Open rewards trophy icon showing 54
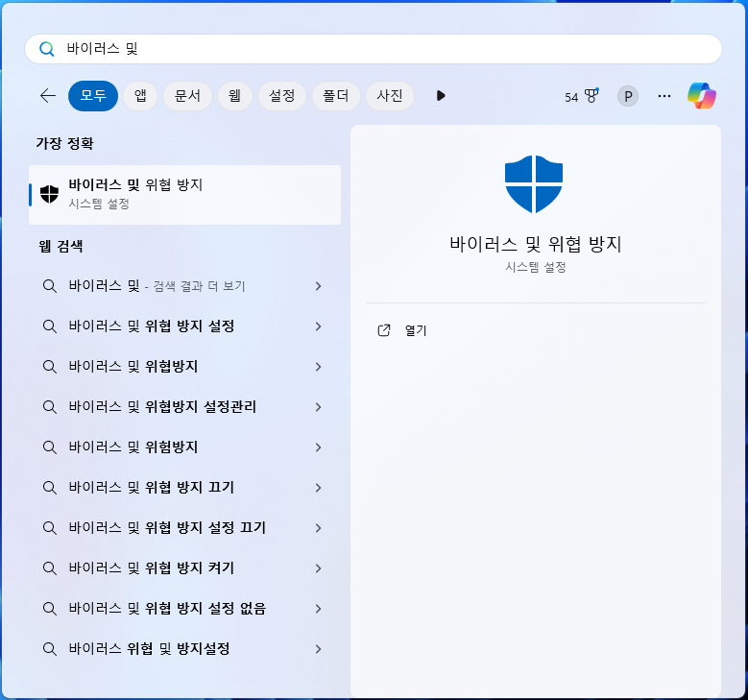This screenshot has width=748, height=700. point(582,96)
